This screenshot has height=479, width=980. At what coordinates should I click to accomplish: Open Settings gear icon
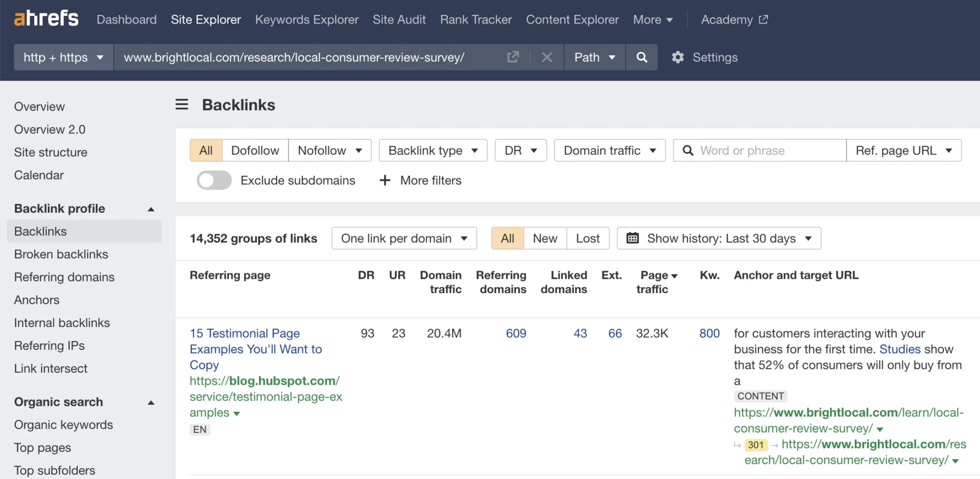point(678,57)
